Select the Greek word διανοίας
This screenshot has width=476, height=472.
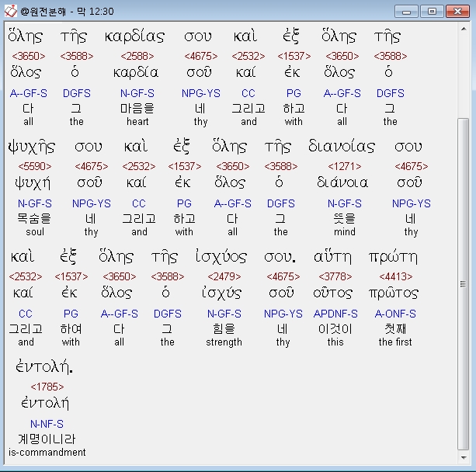[x=342, y=146]
